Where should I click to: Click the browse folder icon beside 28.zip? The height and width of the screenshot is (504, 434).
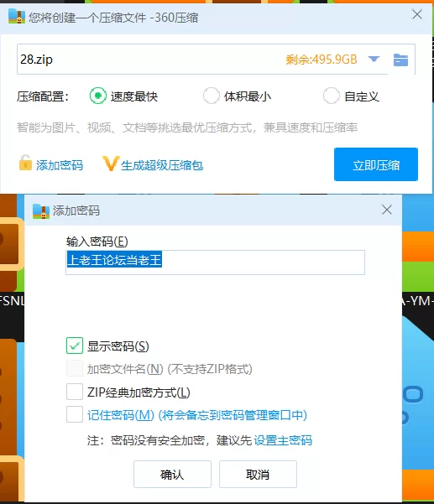click(x=400, y=60)
